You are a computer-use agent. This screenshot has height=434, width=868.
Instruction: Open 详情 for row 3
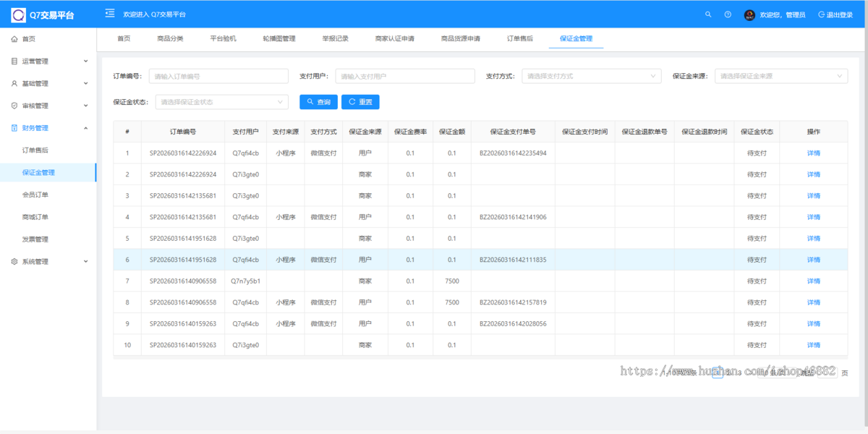[x=814, y=196]
